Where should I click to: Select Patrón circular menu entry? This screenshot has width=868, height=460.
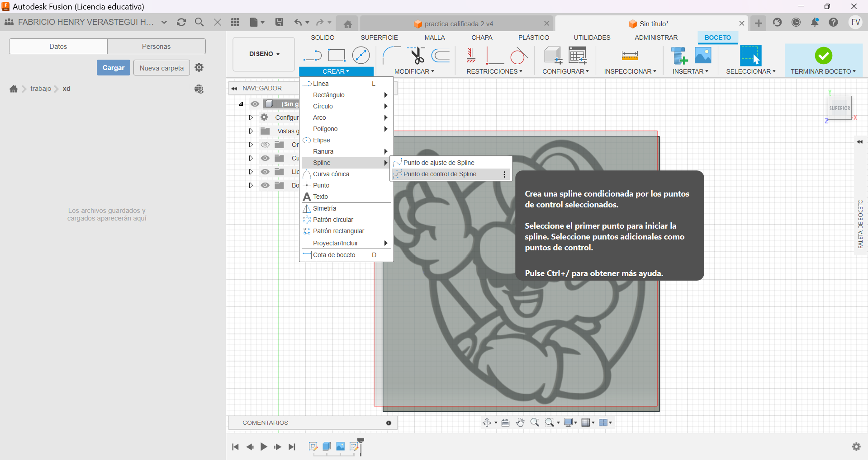point(346,220)
